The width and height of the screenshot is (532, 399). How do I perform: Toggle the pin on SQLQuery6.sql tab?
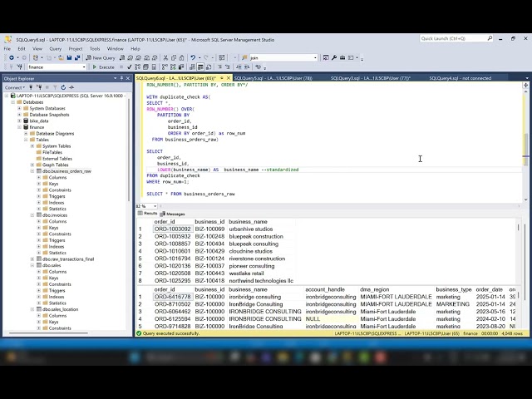point(222,78)
